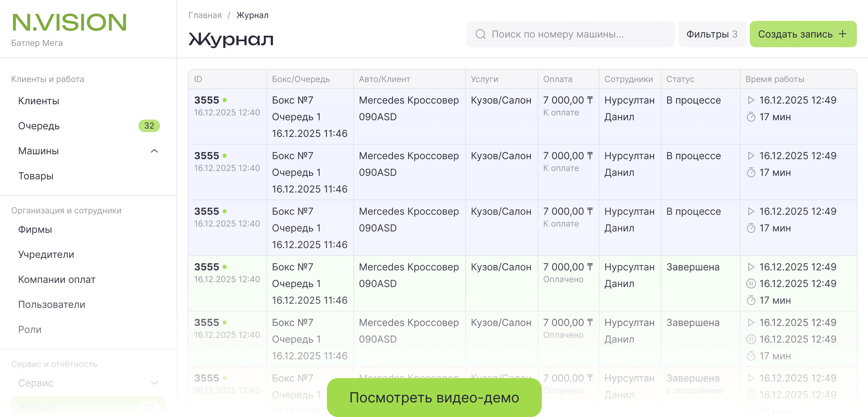Click Mercedes Кроссовер in the second row
Image resolution: width=868 pixels, height=417 pixels.
409,156
